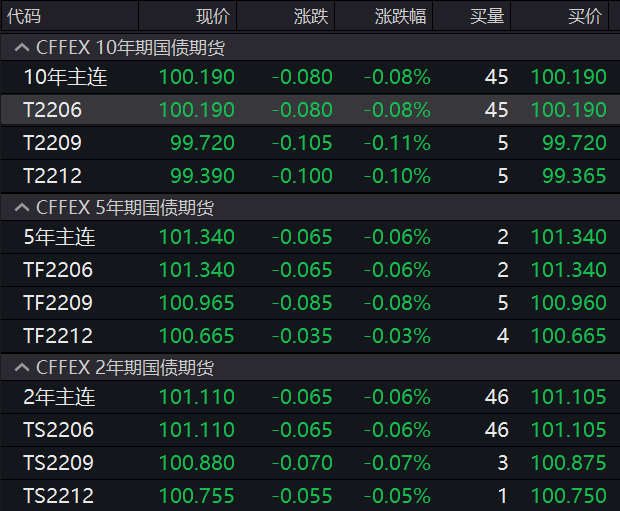Viewport: 620px width, 511px height.
Task: Click the 买量 column header
Action: [487, 16]
